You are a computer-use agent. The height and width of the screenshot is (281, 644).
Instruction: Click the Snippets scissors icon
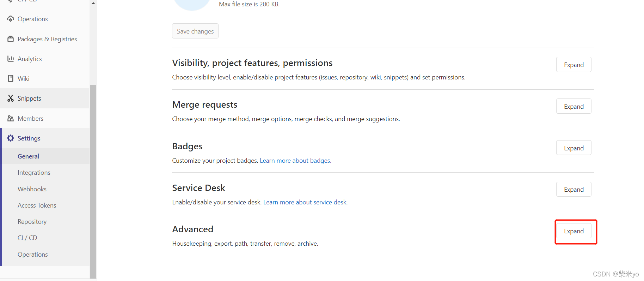pyautogui.click(x=11, y=98)
